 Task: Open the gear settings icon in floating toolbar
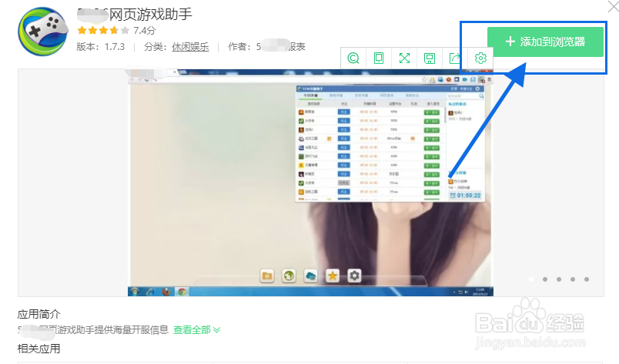480,58
